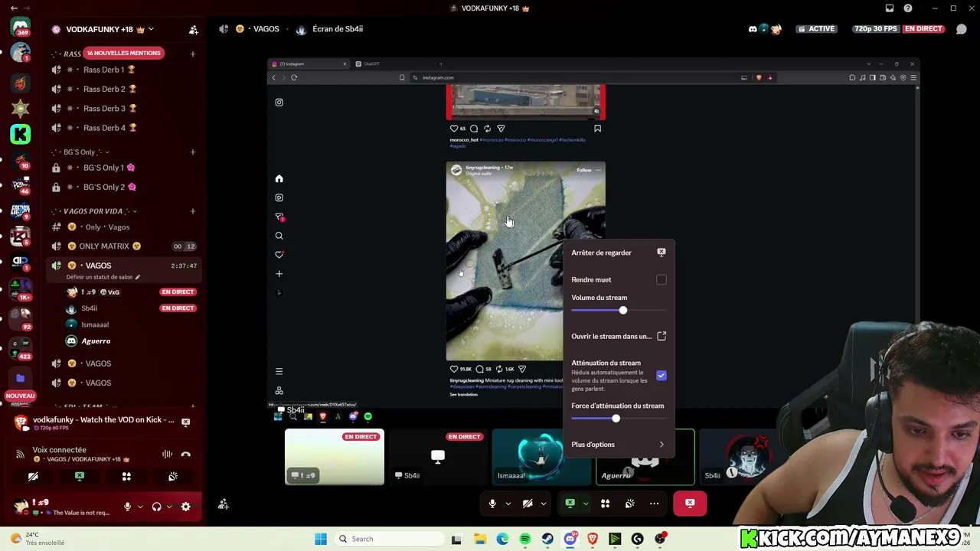Toggle camera in voice connected panel
980x551 pixels.
pyautogui.click(x=33, y=476)
